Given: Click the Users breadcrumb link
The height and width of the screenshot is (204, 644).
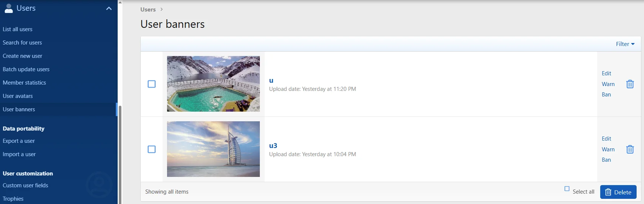Looking at the screenshot, I should point(148,10).
